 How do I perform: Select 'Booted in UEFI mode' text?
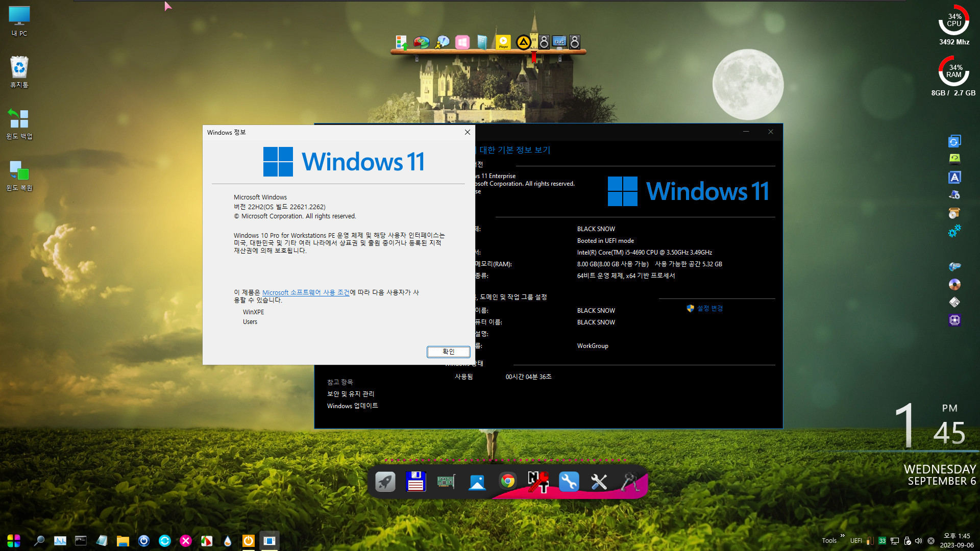605,241
